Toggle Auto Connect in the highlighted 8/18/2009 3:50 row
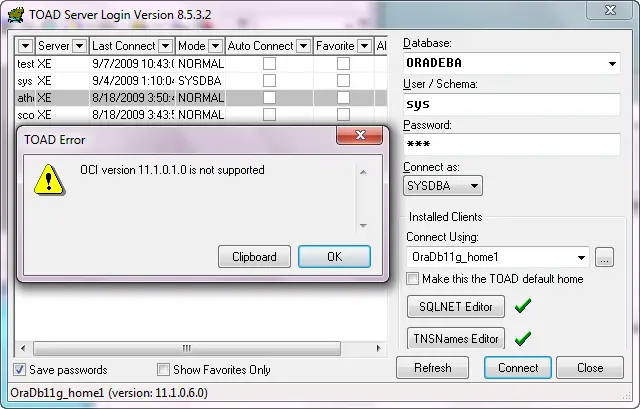This screenshot has width=640, height=409. 269,98
